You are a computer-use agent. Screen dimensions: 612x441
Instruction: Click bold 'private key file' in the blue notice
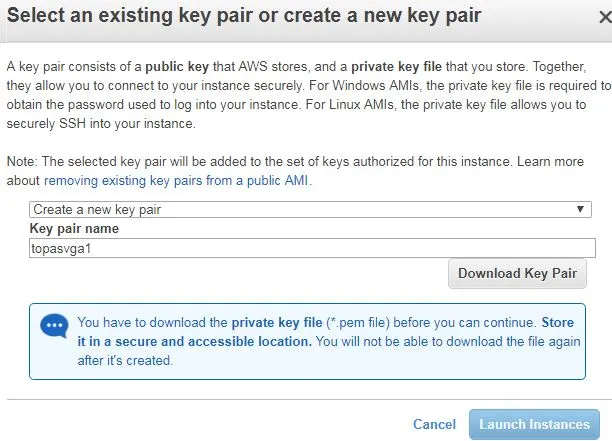pos(277,323)
